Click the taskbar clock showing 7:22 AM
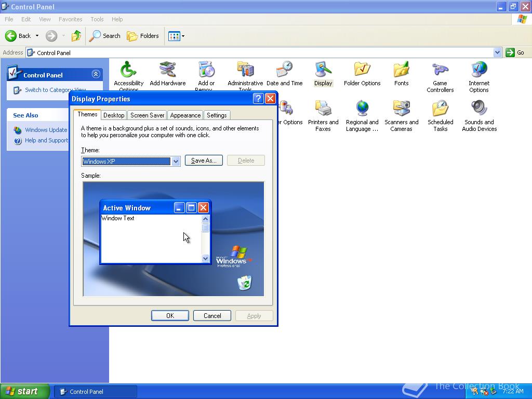Image resolution: width=532 pixels, height=399 pixels. click(x=513, y=391)
